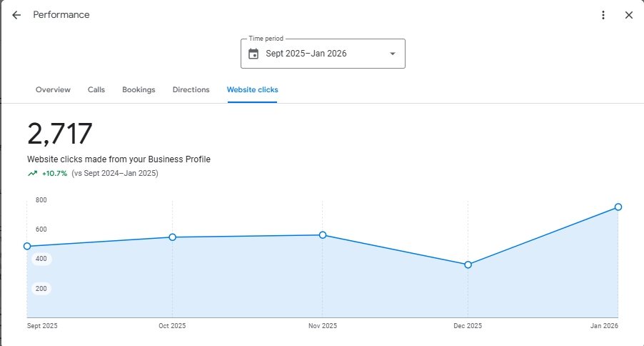The width and height of the screenshot is (644, 346).
Task: Close the Performance panel
Action: click(x=628, y=15)
